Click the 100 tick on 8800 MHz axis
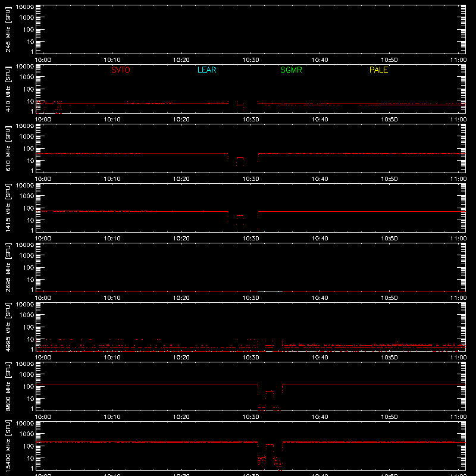The height and width of the screenshot is (476, 476). click(29, 387)
